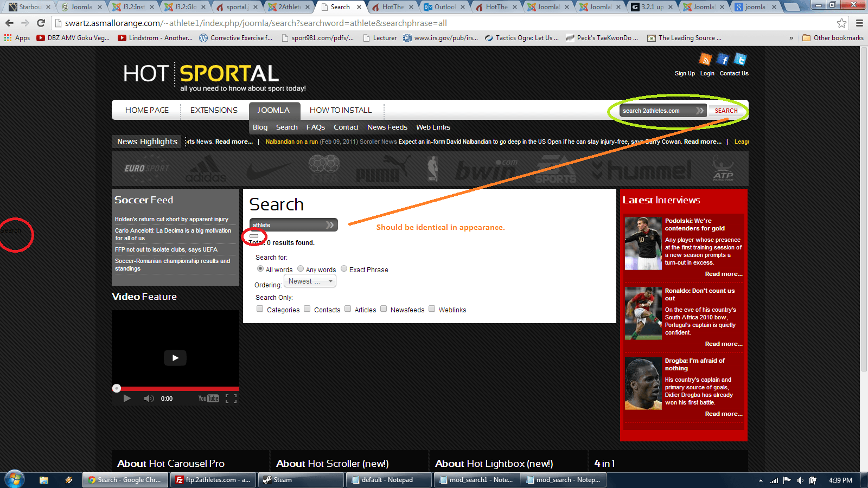Read more on Podolski interview
This screenshot has height=488, width=868.
click(724, 274)
